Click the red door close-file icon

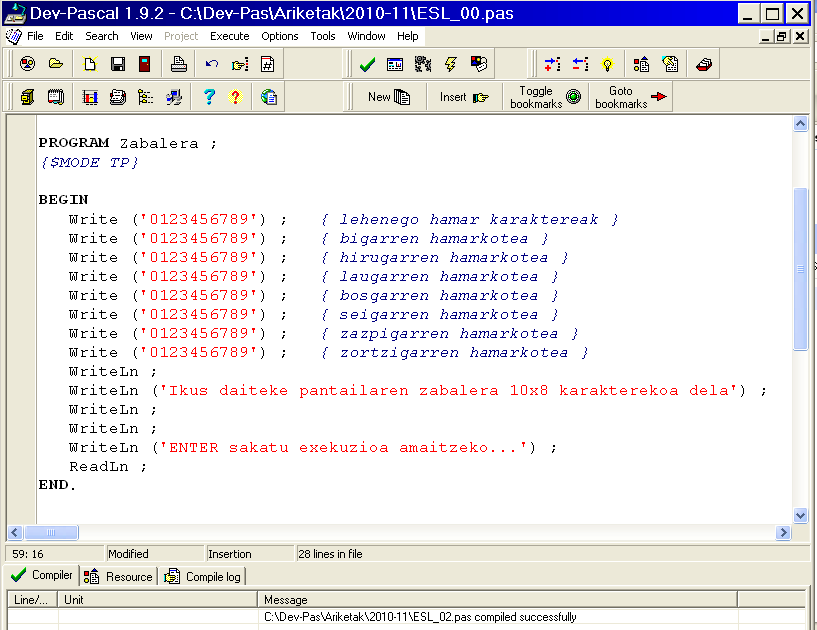point(145,64)
